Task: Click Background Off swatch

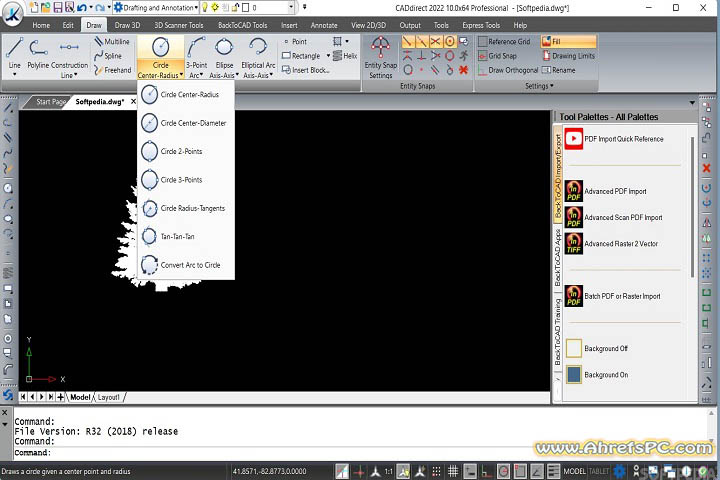Action: click(x=574, y=348)
